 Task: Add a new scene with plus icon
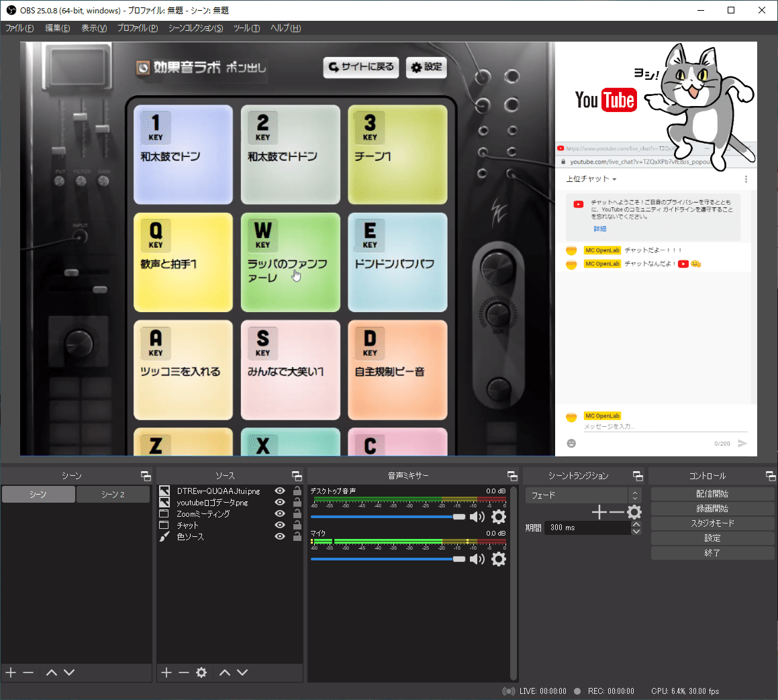point(11,672)
